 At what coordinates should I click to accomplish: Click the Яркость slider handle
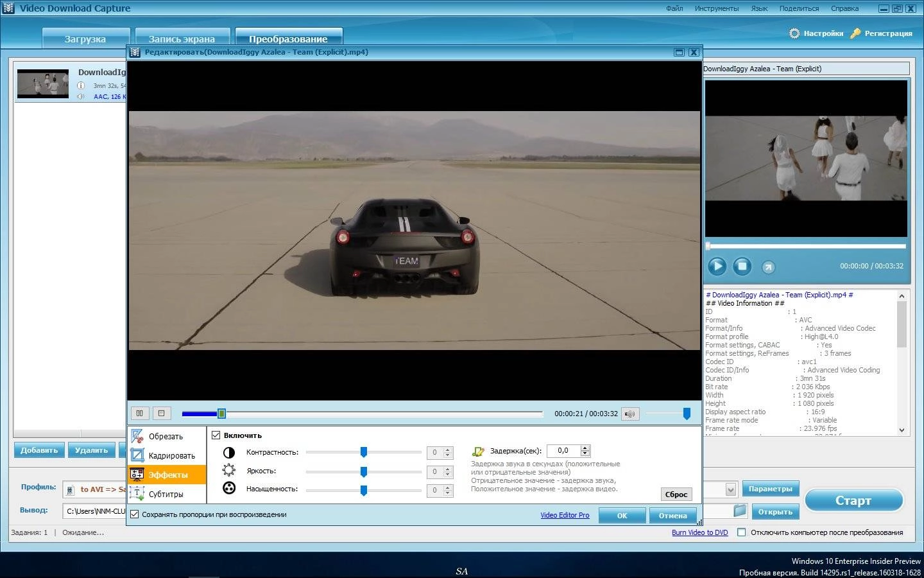(363, 471)
